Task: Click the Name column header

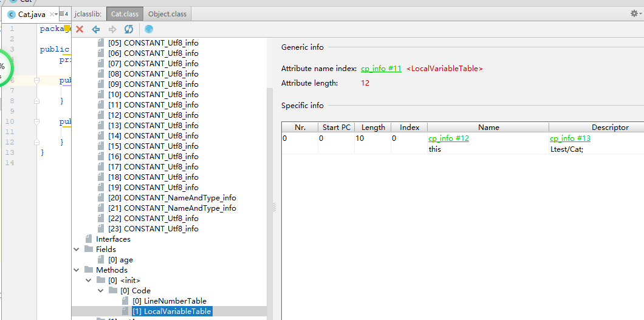Action: [x=488, y=127]
